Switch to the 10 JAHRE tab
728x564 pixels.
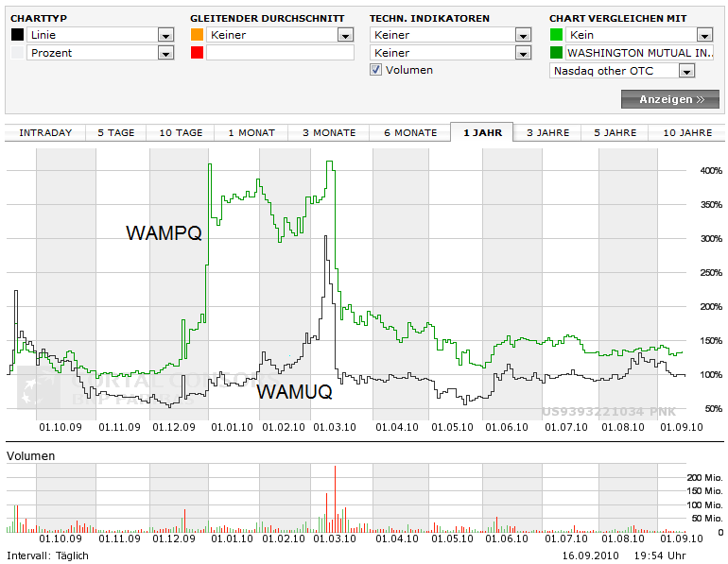(x=687, y=132)
